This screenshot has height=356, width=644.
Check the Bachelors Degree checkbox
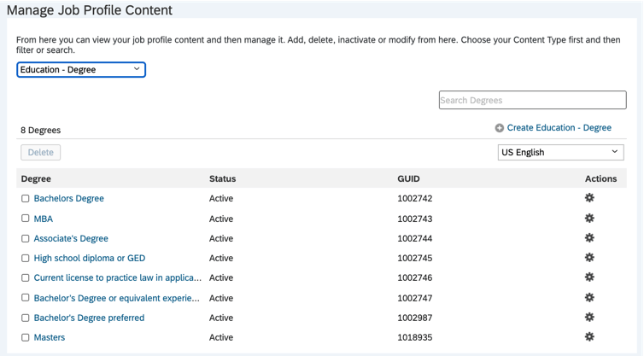[26, 199]
